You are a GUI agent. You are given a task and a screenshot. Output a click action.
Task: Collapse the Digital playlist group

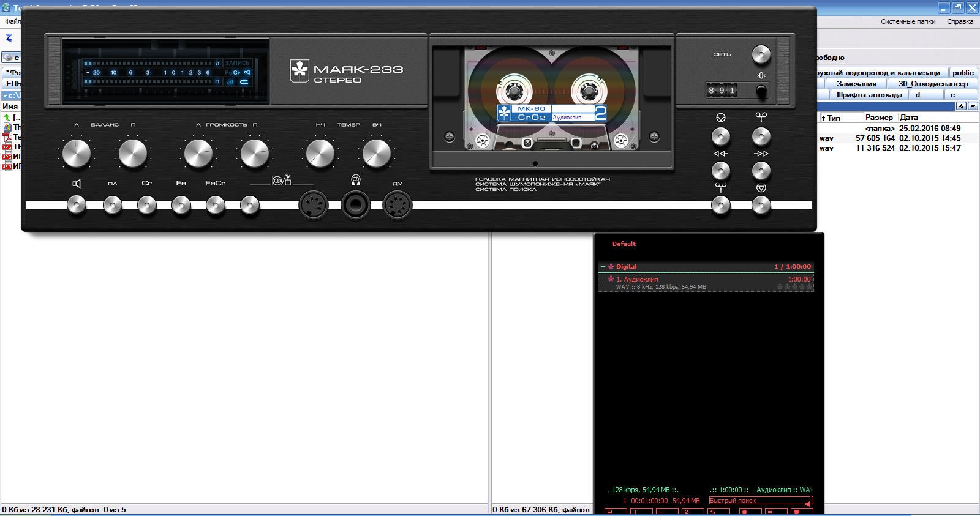[603, 267]
